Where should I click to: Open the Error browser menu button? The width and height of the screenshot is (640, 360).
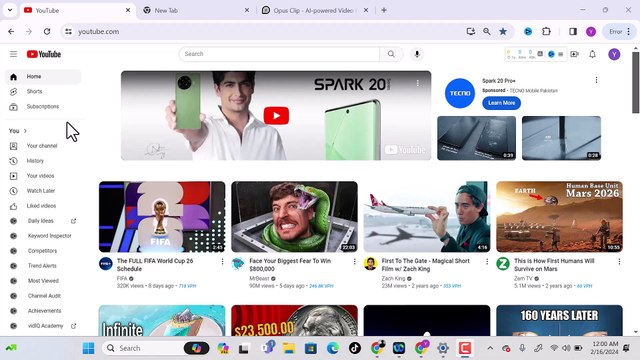(x=620, y=31)
